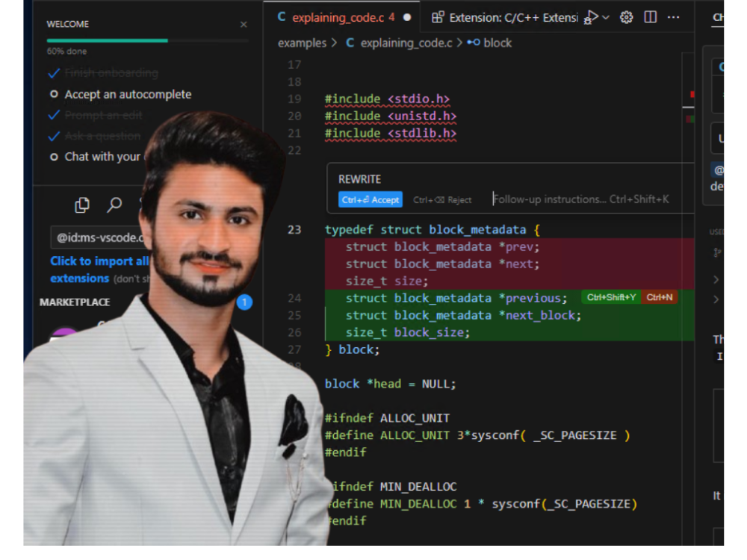Switch to the 'Extension: C/C++ Extensi' tab
Viewport: 747px width, 560px height.
click(x=506, y=18)
